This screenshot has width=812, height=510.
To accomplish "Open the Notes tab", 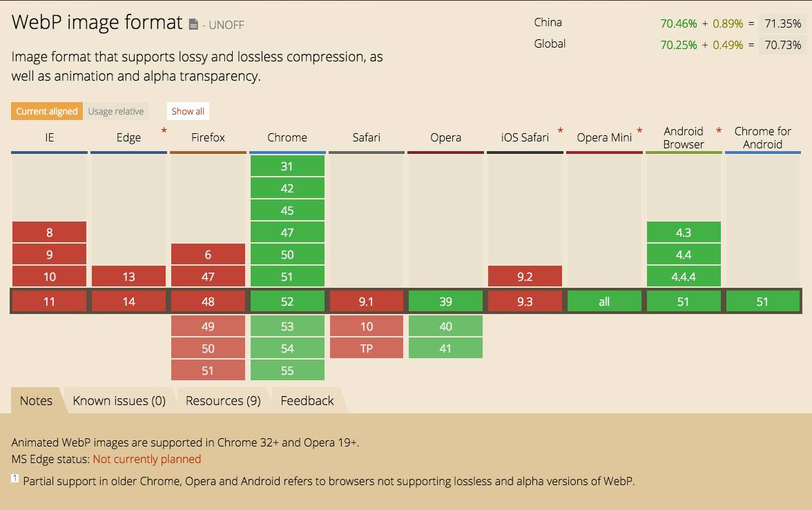I will point(36,401).
